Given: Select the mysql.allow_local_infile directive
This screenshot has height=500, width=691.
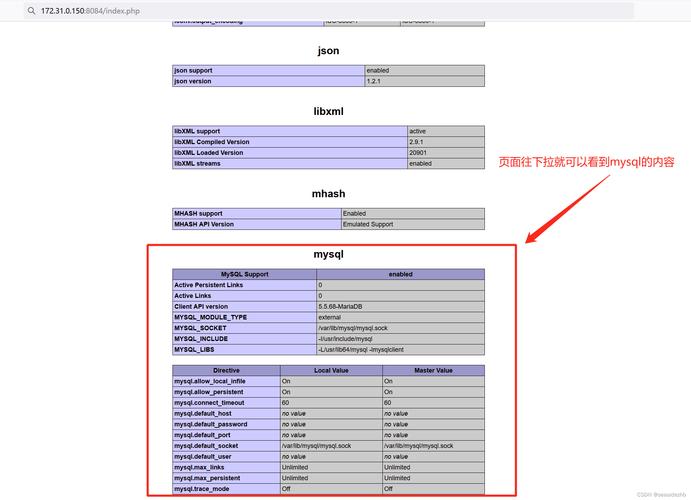Looking at the screenshot, I should pyautogui.click(x=210, y=381).
